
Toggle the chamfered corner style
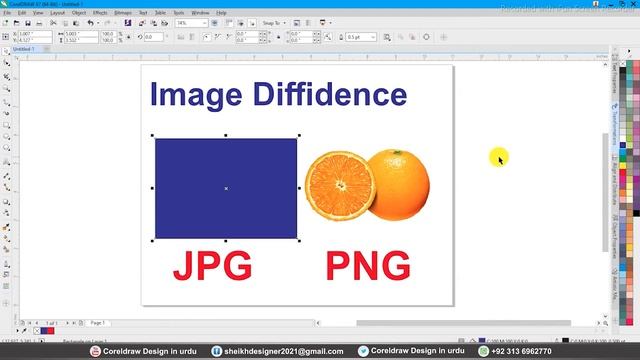[229, 37]
